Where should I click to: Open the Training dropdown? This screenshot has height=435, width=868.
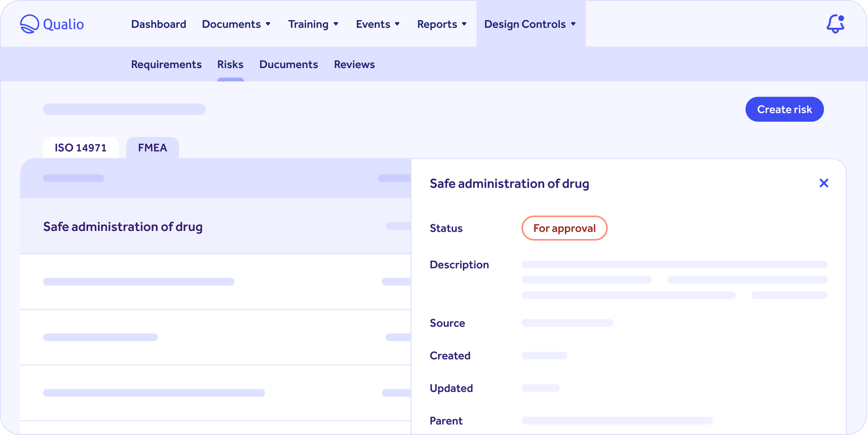[x=313, y=24]
